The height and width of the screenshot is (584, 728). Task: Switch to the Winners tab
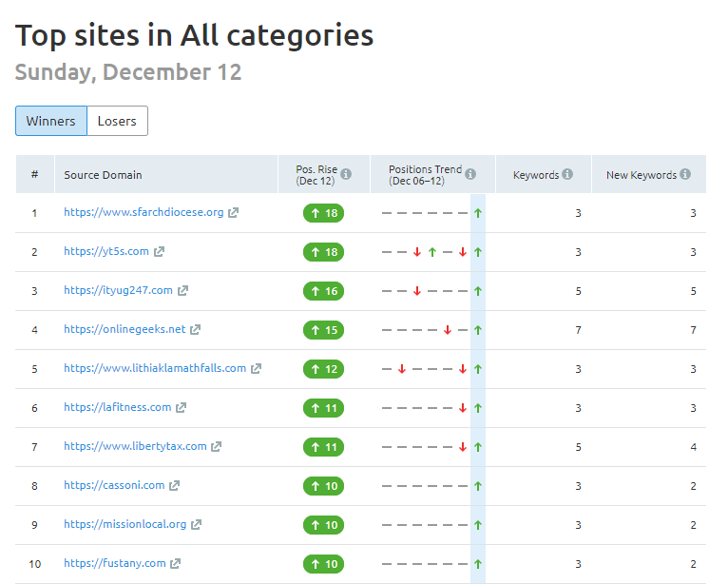tap(51, 121)
